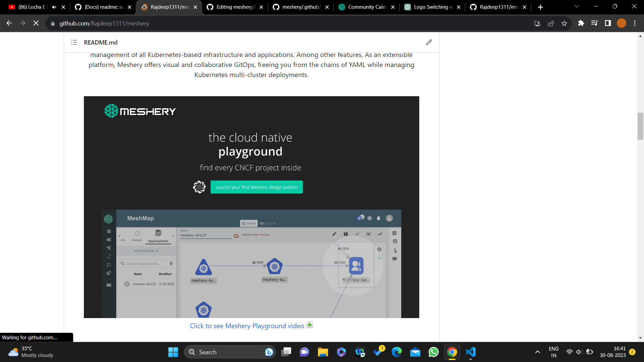Stop page loading with X button
Image resolution: width=644 pixels, height=362 pixels.
coord(36,23)
